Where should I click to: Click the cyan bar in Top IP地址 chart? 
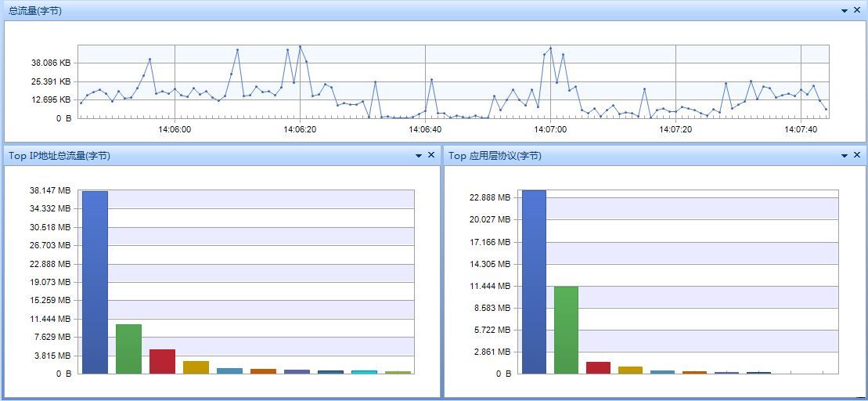click(x=364, y=371)
